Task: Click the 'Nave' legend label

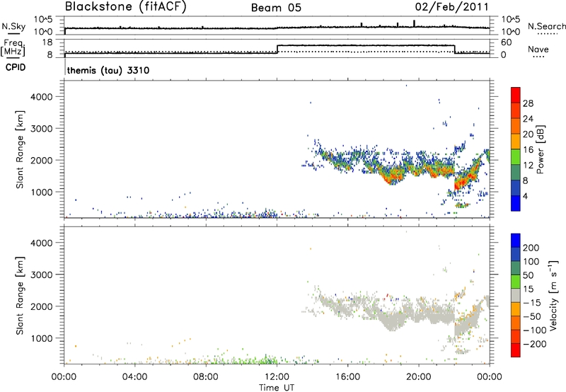Action: (x=538, y=49)
